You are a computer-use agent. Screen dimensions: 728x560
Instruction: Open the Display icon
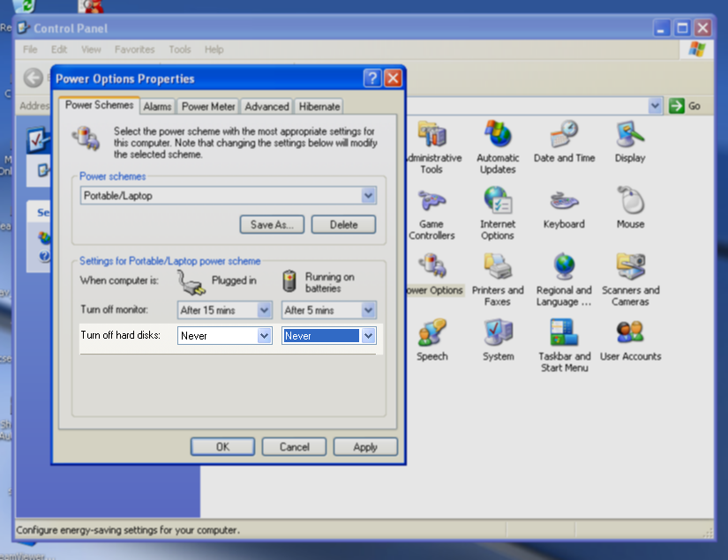(630, 142)
